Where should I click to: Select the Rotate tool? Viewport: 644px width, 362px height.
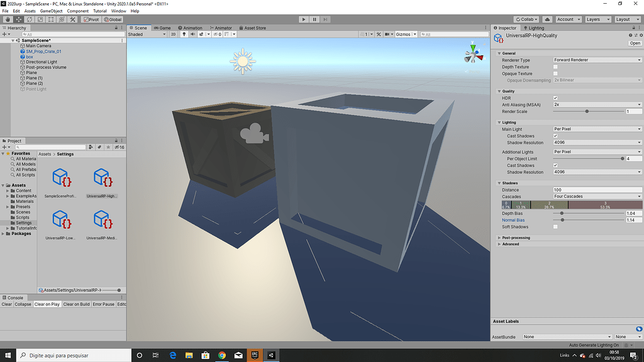[29, 19]
